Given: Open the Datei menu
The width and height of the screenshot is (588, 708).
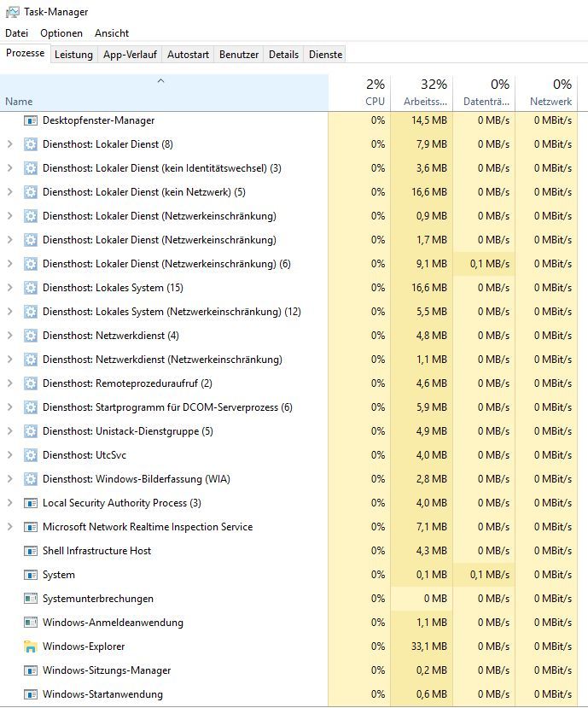Looking at the screenshot, I should point(17,33).
